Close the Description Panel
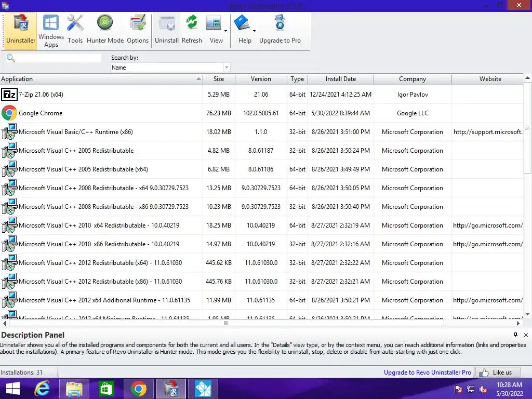Viewport: 532px width, 399px height. pos(526,335)
